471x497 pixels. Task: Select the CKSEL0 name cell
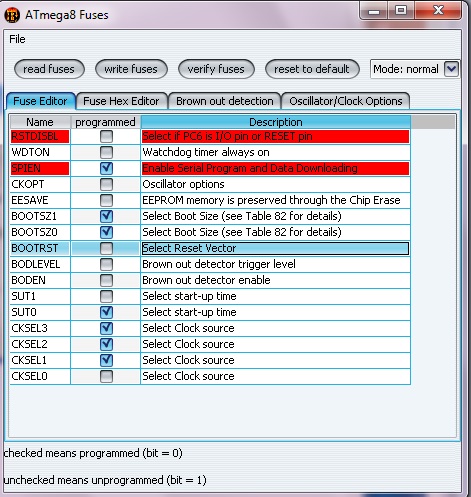pyautogui.click(x=40, y=376)
